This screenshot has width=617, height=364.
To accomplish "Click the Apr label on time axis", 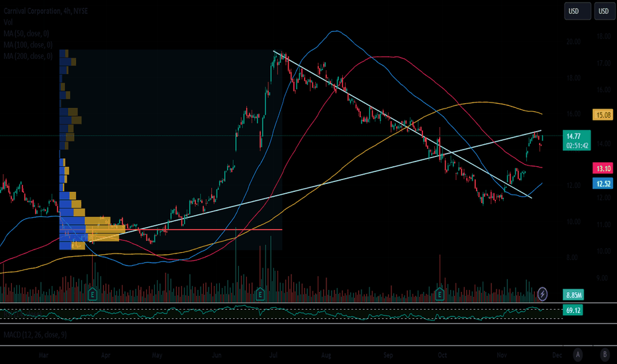I will pos(105,355).
